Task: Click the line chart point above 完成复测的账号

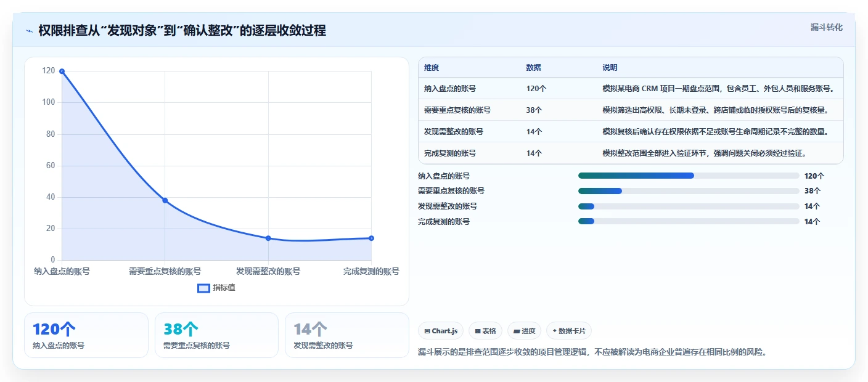Action: (371, 238)
